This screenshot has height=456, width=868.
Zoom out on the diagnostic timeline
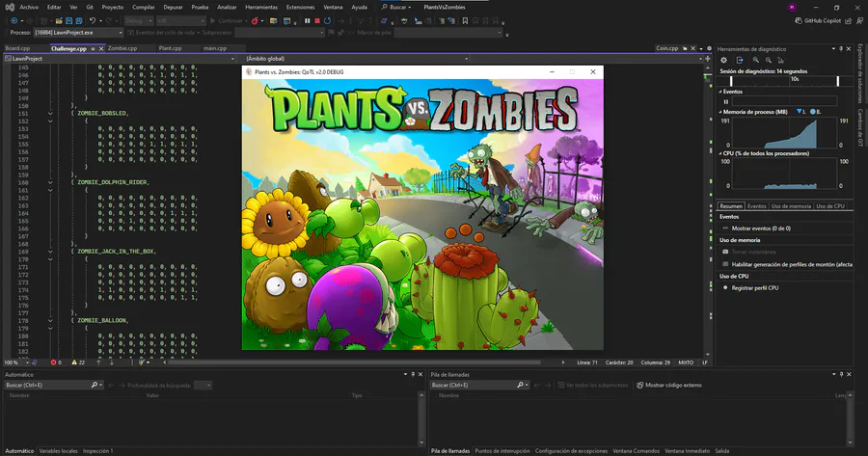[769, 61]
